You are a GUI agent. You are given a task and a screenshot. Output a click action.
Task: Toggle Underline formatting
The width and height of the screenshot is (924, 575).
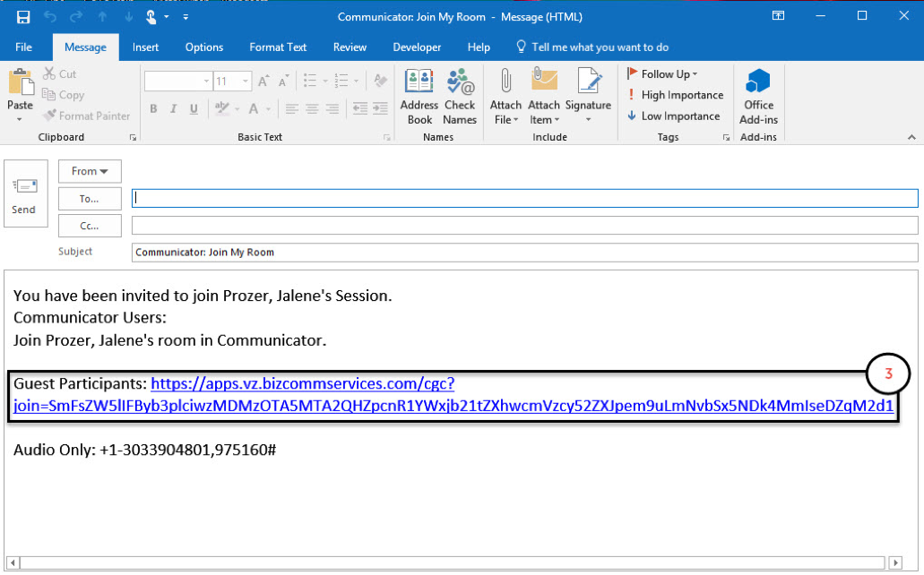tap(194, 109)
